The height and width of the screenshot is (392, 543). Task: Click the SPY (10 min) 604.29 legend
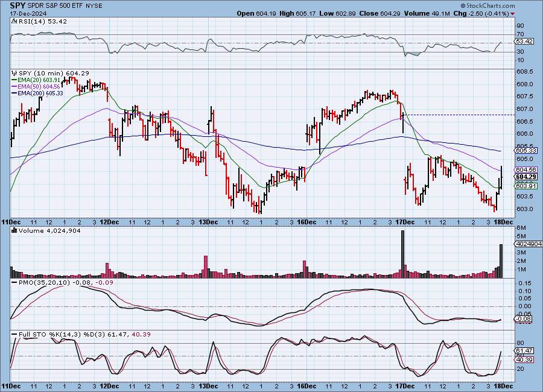[x=54, y=73]
